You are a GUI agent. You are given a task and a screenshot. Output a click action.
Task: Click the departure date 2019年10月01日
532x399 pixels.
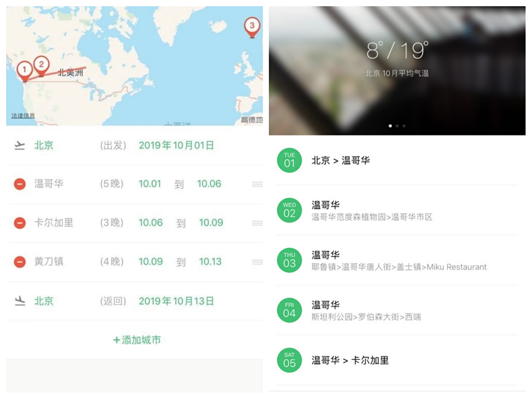[177, 145]
